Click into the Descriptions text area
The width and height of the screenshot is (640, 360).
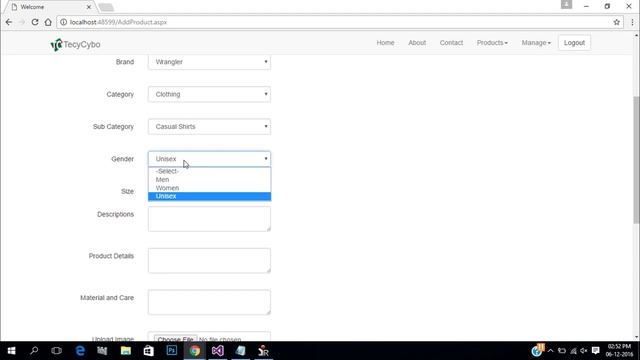[209, 219]
